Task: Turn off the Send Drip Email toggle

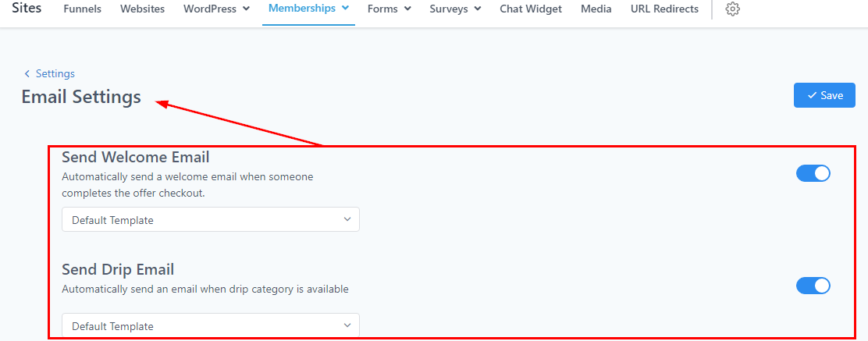Action: coord(813,286)
